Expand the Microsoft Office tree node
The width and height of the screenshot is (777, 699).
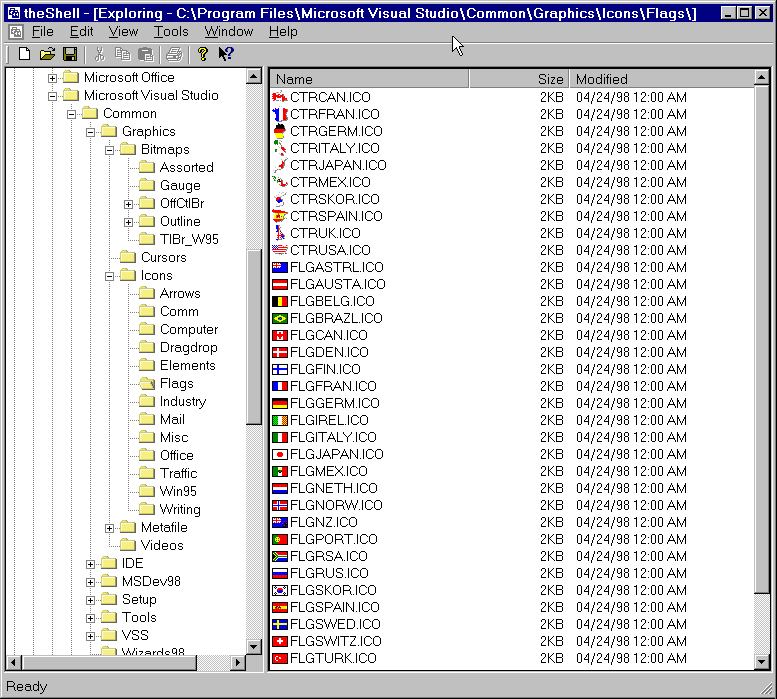pyautogui.click(x=53, y=78)
